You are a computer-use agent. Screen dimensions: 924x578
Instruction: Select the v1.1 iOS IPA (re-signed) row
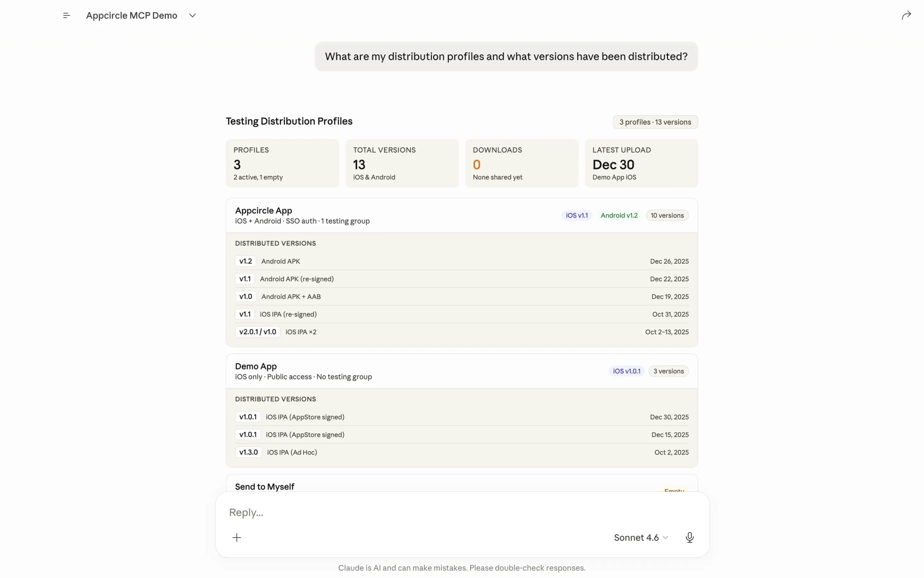(462, 314)
